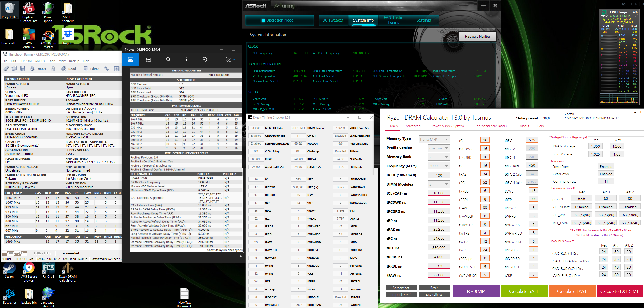The height and width of the screenshot is (308, 644).
Task: Switch to FAN-Tastic Tuning tab in A-Tuning
Action: click(393, 20)
